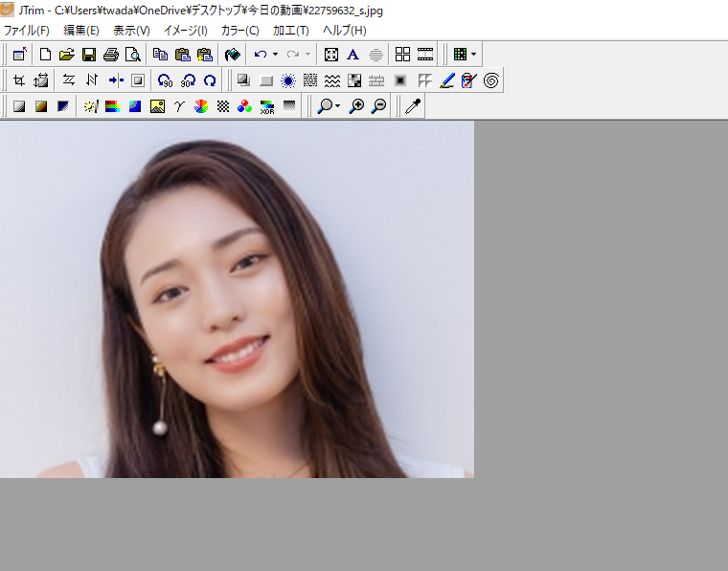728x571 pixels.
Task: Click the blue pen drawing effect icon
Action: tap(446, 80)
